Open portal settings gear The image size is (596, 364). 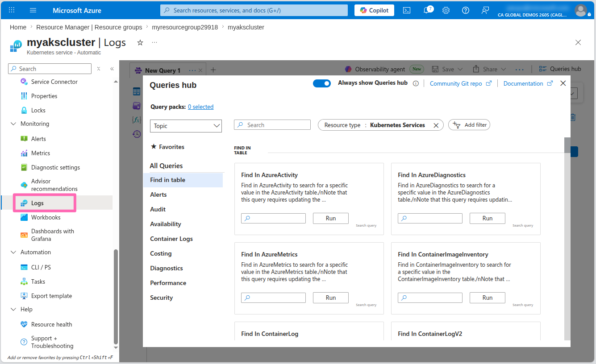pyautogui.click(x=446, y=10)
